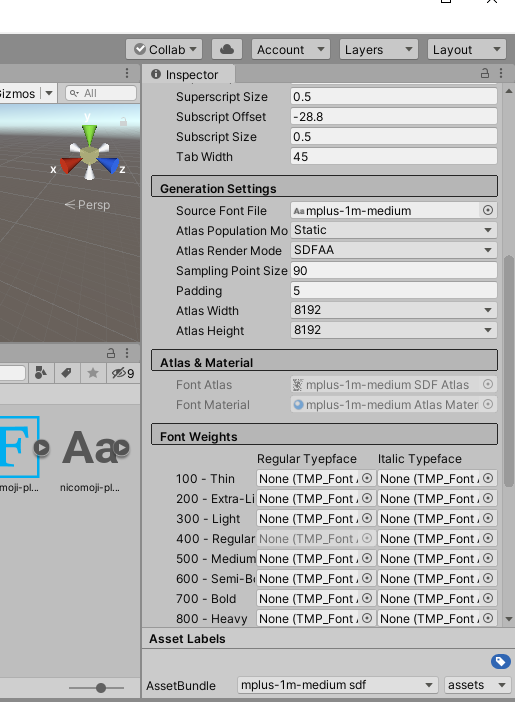Click Search by Type icon
Viewport: 515px width, 702px height.
coord(41,372)
